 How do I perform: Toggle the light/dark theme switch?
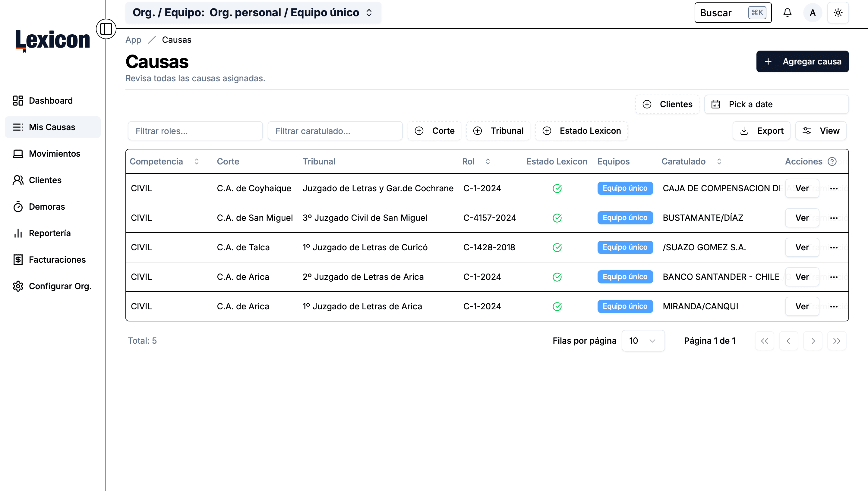[838, 12]
